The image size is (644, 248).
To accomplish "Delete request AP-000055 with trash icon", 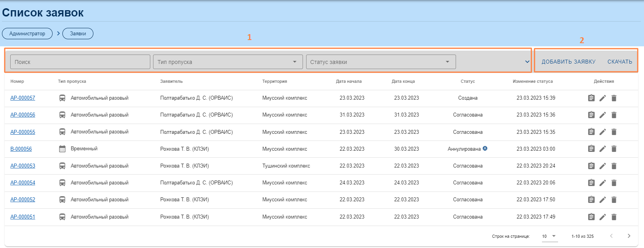I will coord(614,132).
